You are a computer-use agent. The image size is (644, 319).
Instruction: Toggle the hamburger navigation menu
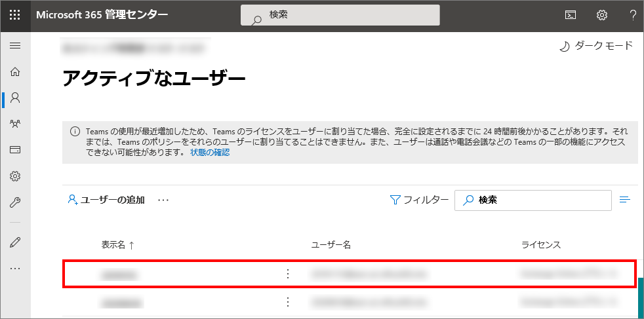(x=15, y=45)
